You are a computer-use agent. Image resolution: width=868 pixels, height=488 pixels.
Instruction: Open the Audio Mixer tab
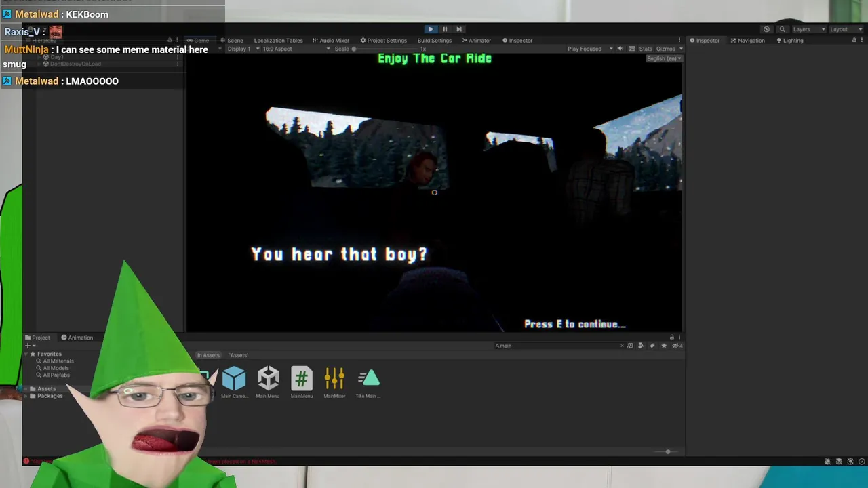click(x=330, y=41)
